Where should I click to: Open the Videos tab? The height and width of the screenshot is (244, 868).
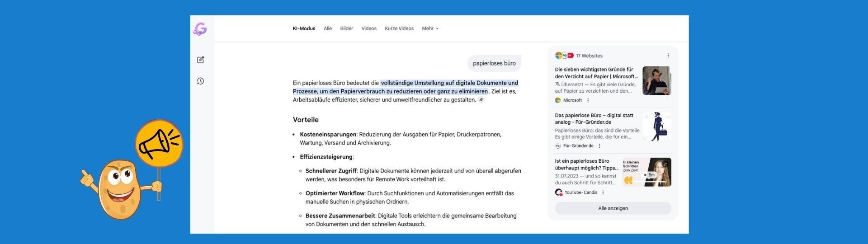[369, 28]
